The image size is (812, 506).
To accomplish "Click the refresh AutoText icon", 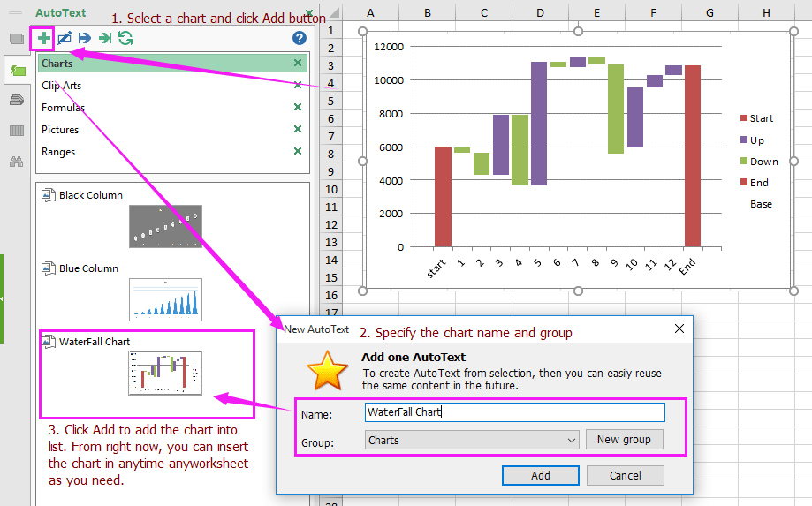I will coord(125,38).
